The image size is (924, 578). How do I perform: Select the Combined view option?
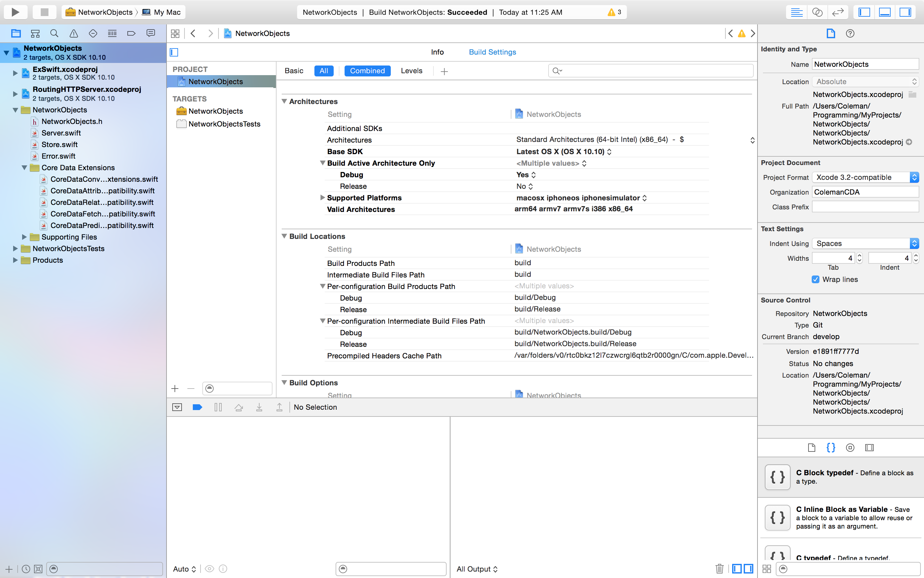tap(367, 71)
